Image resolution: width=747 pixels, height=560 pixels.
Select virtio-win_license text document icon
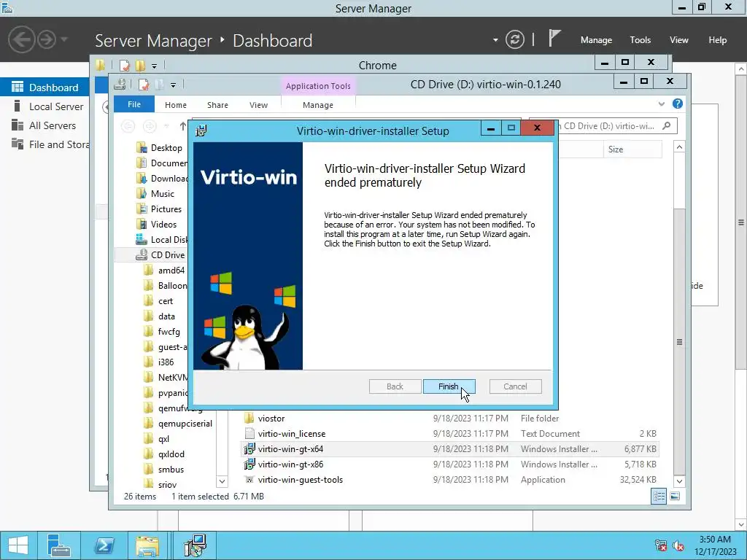coord(249,433)
